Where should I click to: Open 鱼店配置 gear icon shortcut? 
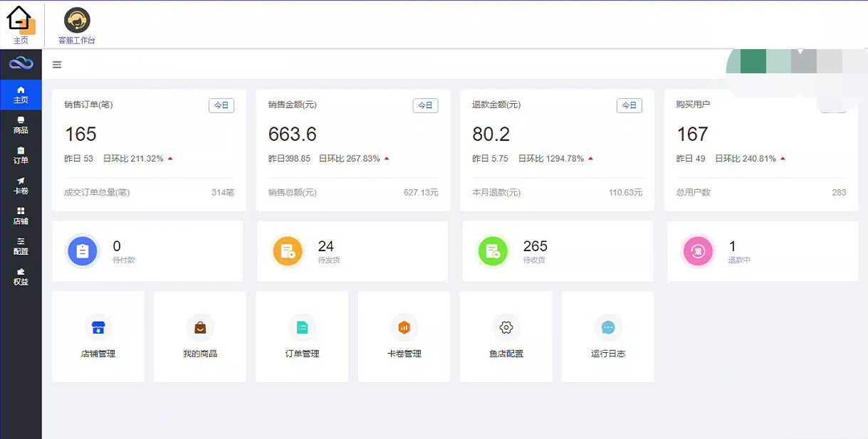[506, 327]
